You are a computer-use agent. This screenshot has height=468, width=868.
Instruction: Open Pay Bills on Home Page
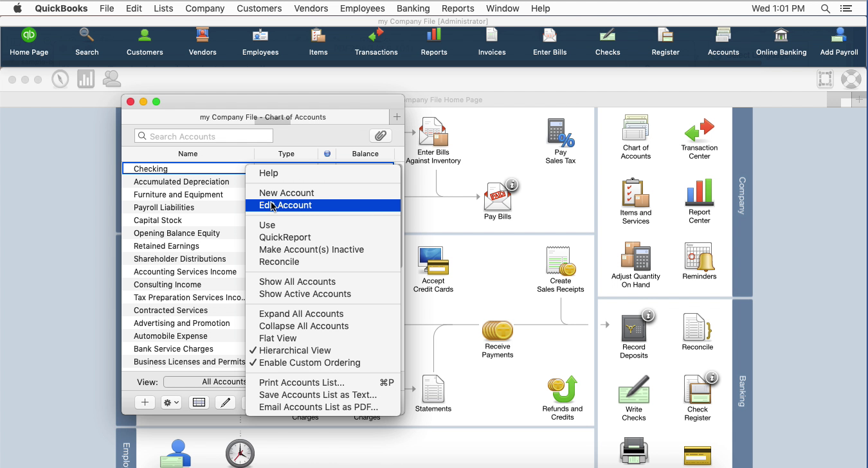[x=498, y=200]
